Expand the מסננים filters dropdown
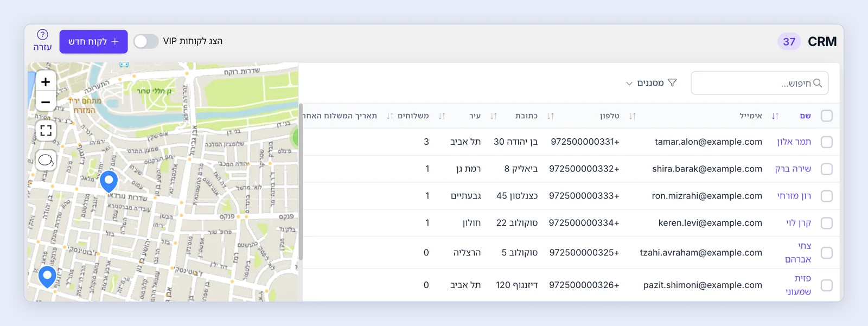 tap(651, 83)
